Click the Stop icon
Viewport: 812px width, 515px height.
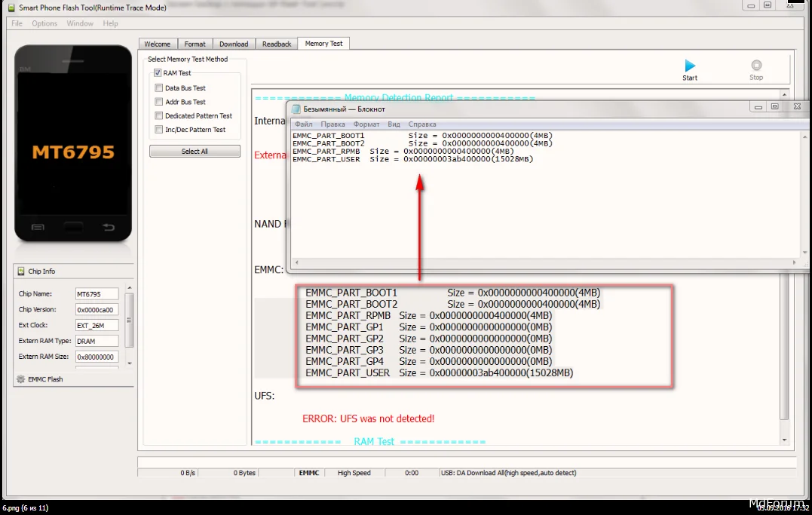756,66
